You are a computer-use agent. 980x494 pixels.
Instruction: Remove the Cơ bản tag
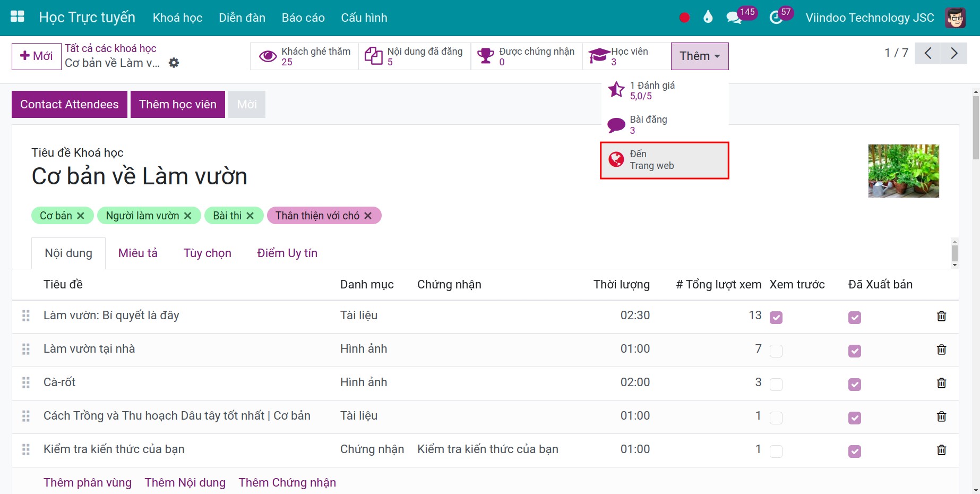point(81,216)
